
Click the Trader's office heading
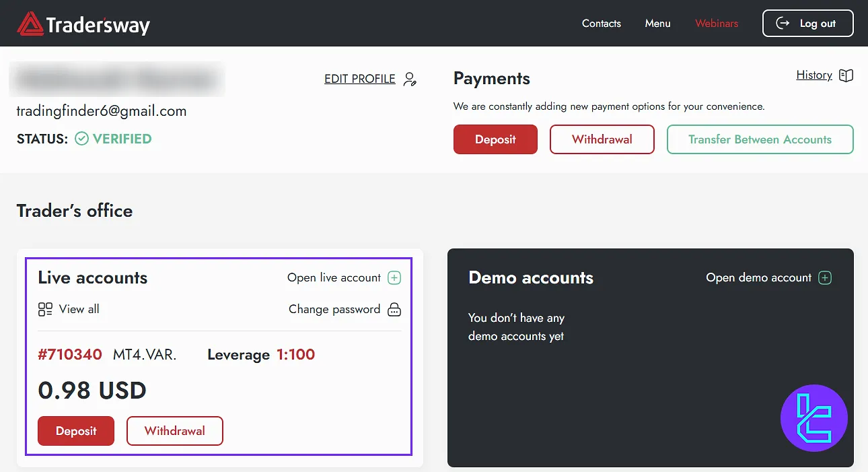point(75,211)
